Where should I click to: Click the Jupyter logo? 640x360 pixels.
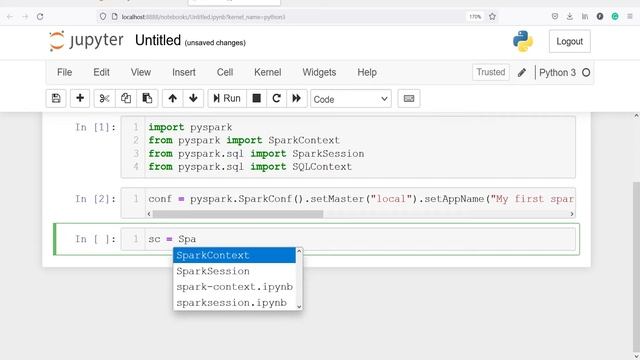(86, 40)
